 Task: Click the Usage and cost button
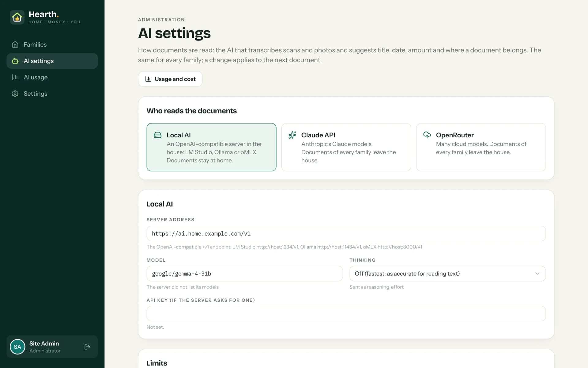tap(170, 79)
